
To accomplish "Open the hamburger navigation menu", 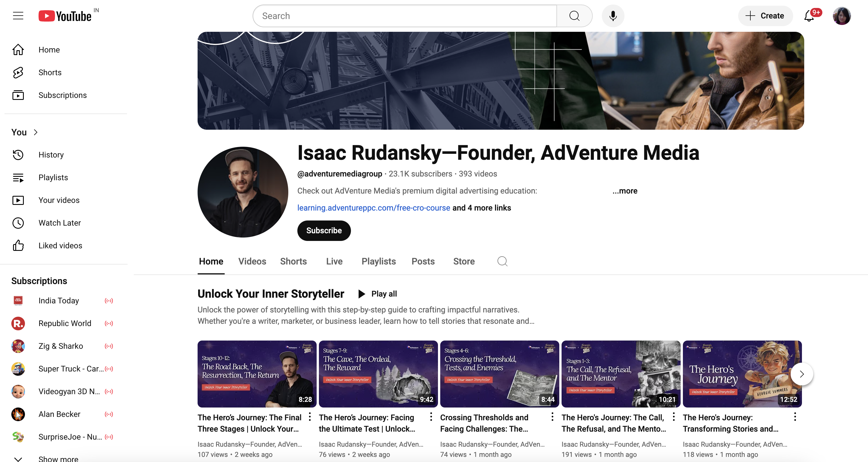I will pyautogui.click(x=18, y=16).
